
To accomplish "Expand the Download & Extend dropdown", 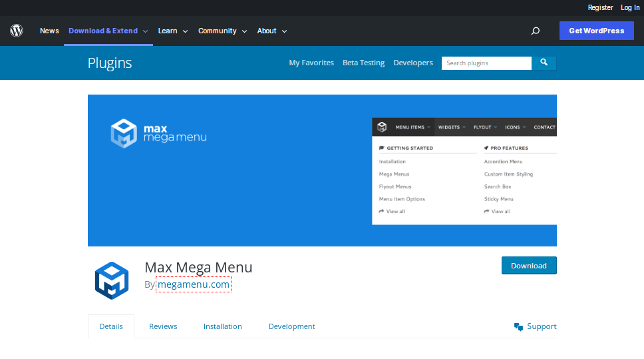I will 108,31.
